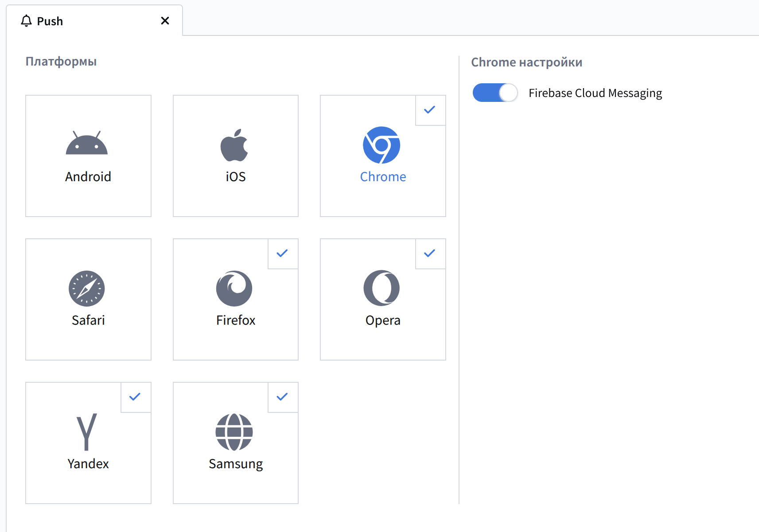Click the "Android" label text
This screenshot has height=532, width=759.
point(88,177)
